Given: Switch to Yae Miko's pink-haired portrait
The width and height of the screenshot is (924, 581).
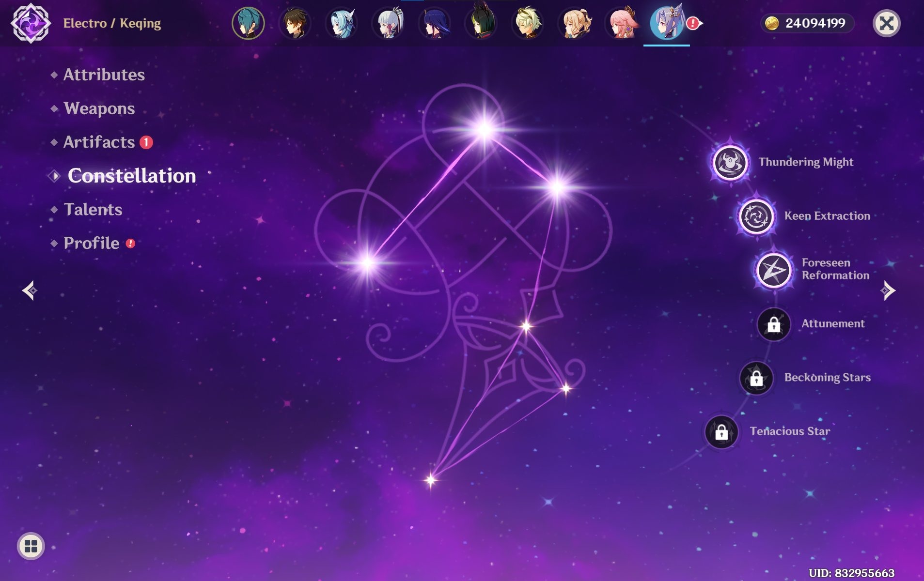Looking at the screenshot, I should (621, 23).
